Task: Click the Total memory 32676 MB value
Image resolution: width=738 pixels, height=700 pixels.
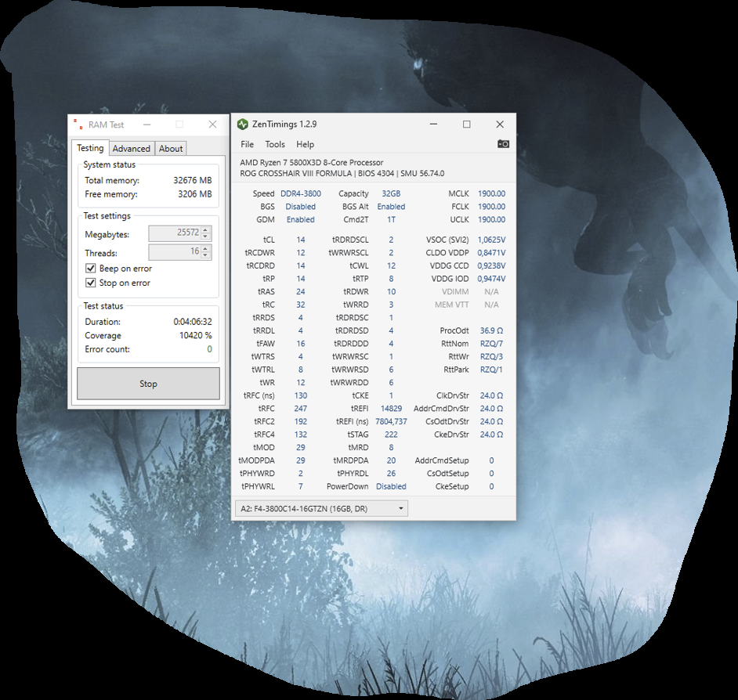Action: [x=193, y=180]
